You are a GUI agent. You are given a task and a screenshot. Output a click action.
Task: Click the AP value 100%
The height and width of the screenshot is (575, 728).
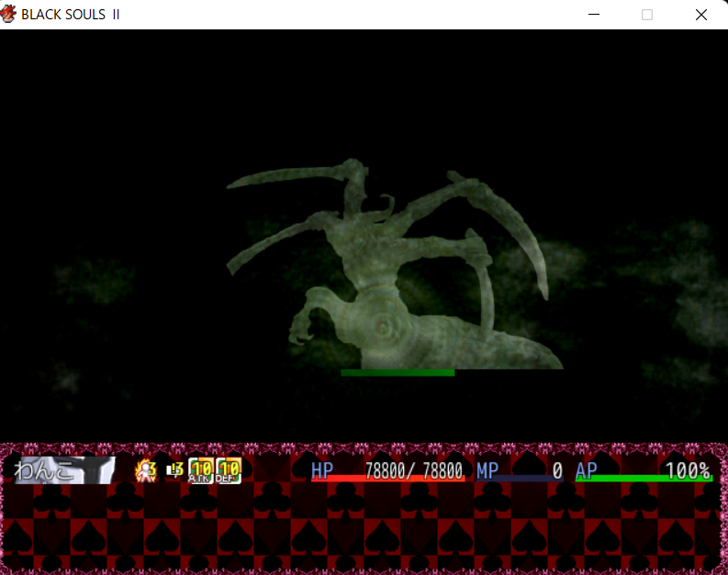(x=688, y=470)
